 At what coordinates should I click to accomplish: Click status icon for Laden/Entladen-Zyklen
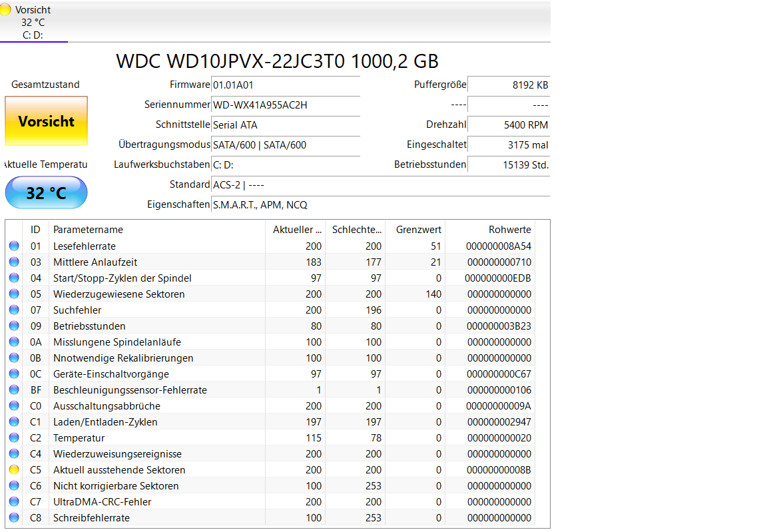pos(14,422)
